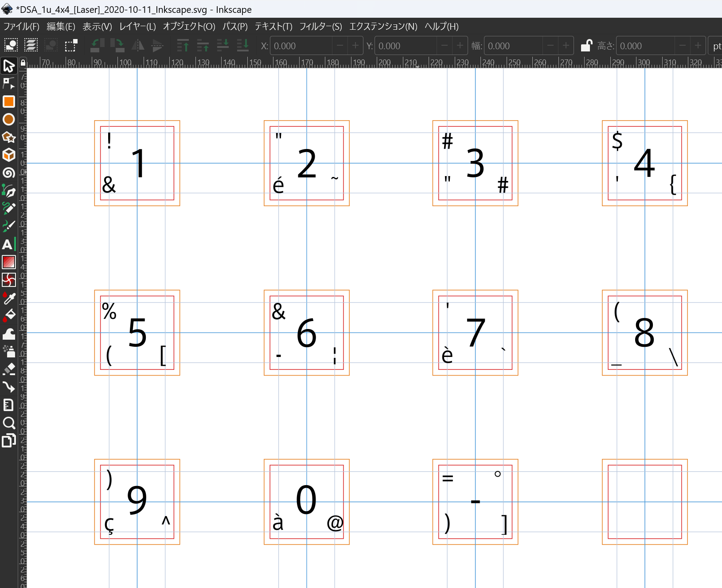The width and height of the screenshot is (722, 588).
Task: Open the テキスト(T) menu
Action: [273, 27]
